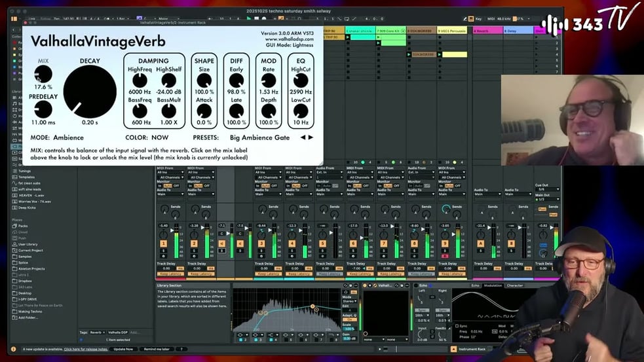Open the release notes link
Image resolution: width=644 pixels, height=362 pixels.
(x=86, y=350)
